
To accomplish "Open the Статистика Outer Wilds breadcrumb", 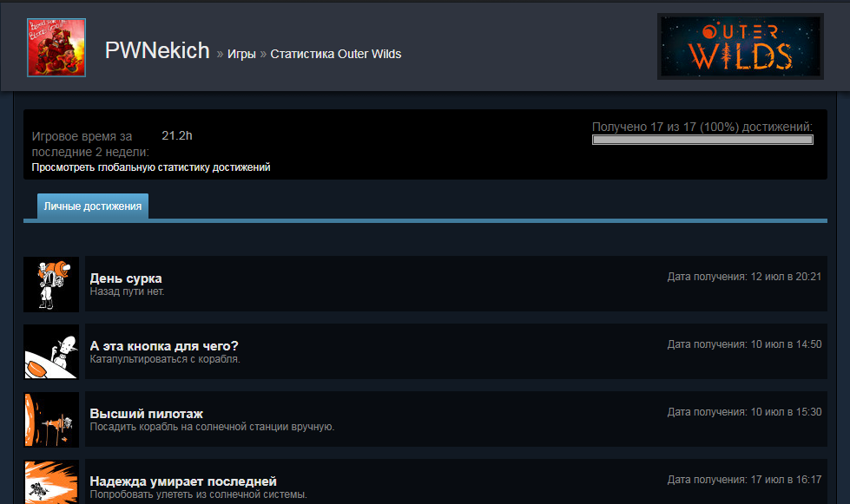I will 335,54.
